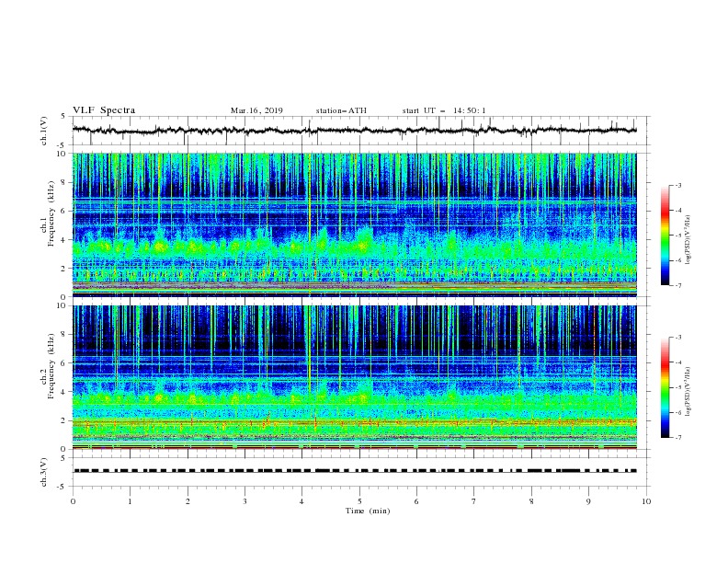
Task: Click the "9" tick on the time axis
Action: click(x=588, y=501)
